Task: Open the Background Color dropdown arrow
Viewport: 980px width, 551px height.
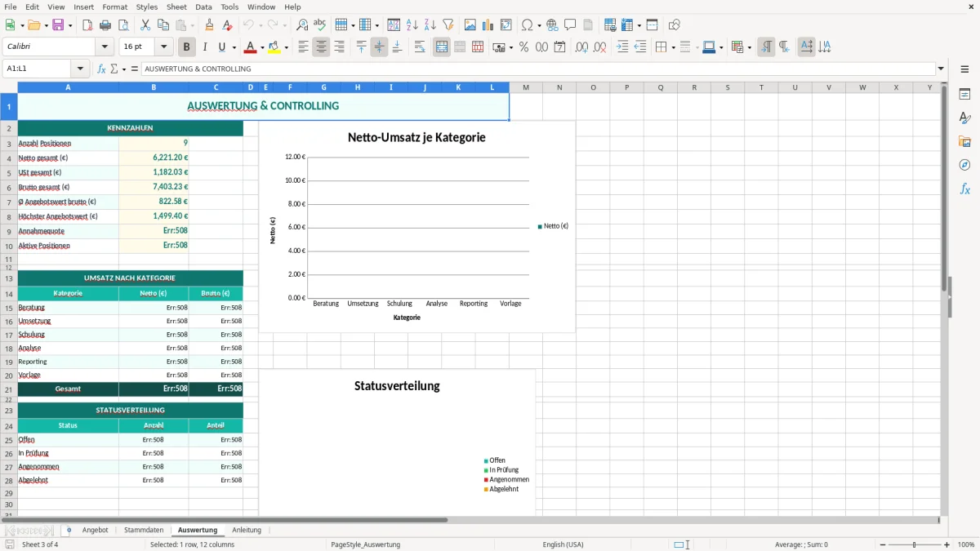Action: pos(286,47)
